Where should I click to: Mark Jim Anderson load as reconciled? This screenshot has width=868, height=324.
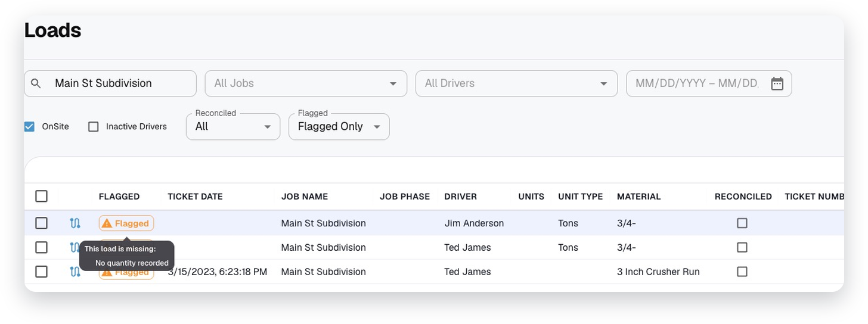point(742,223)
